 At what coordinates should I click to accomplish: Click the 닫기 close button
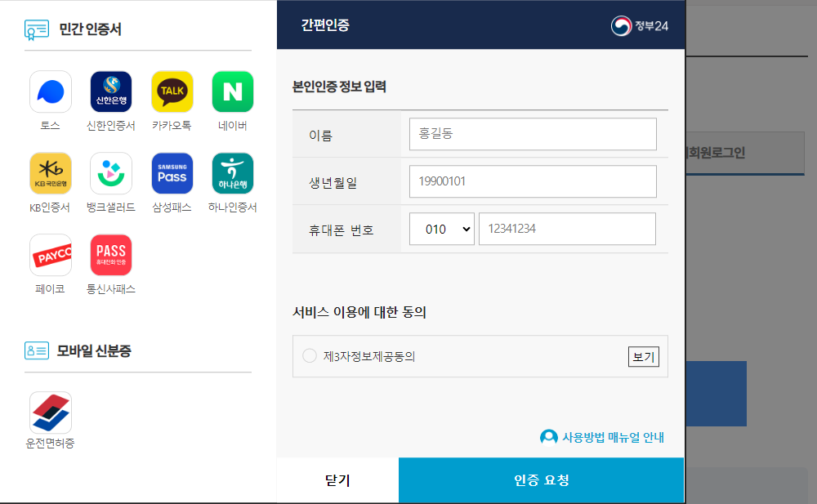[337, 480]
